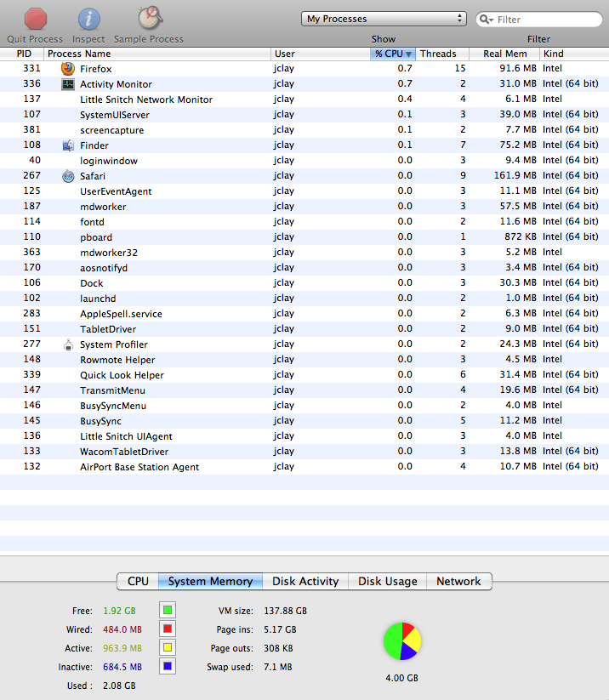The height and width of the screenshot is (700, 609).
Task: Sort by Threads column header
Action: click(442, 54)
